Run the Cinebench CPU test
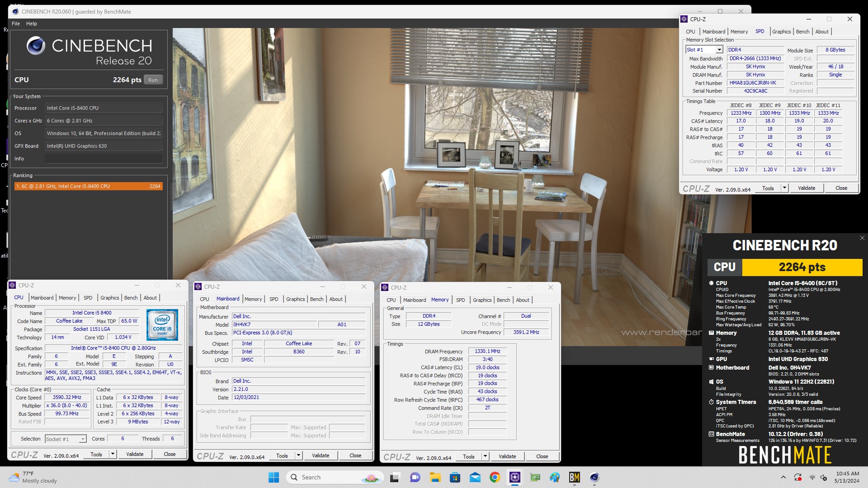The image size is (868, 488). click(x=153, y=80)
